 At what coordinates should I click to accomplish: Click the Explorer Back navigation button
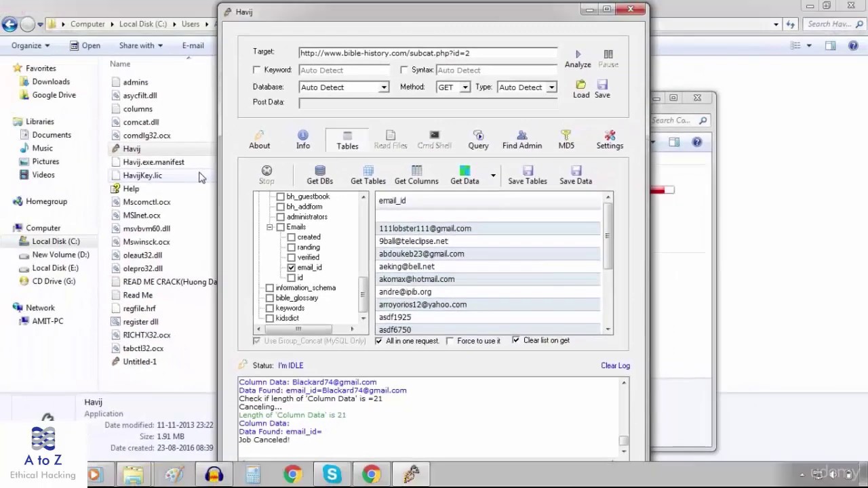pos(9,24)
